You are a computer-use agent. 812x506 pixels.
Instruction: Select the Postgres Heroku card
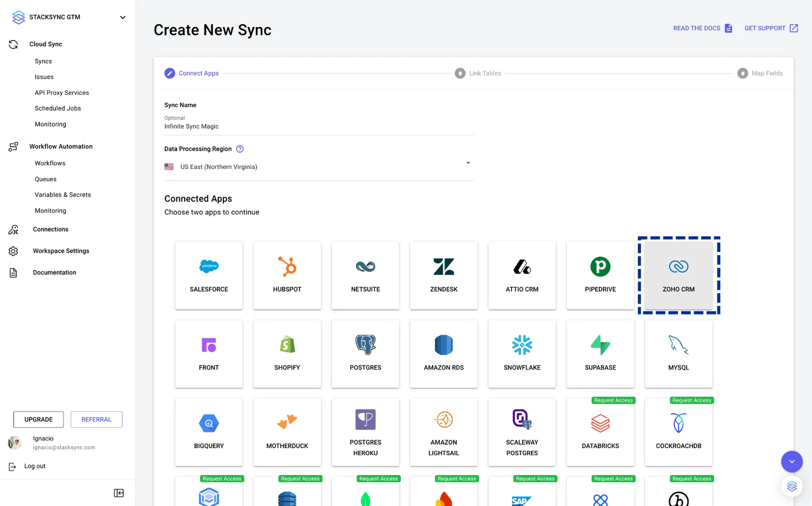(x=365, y=432)
